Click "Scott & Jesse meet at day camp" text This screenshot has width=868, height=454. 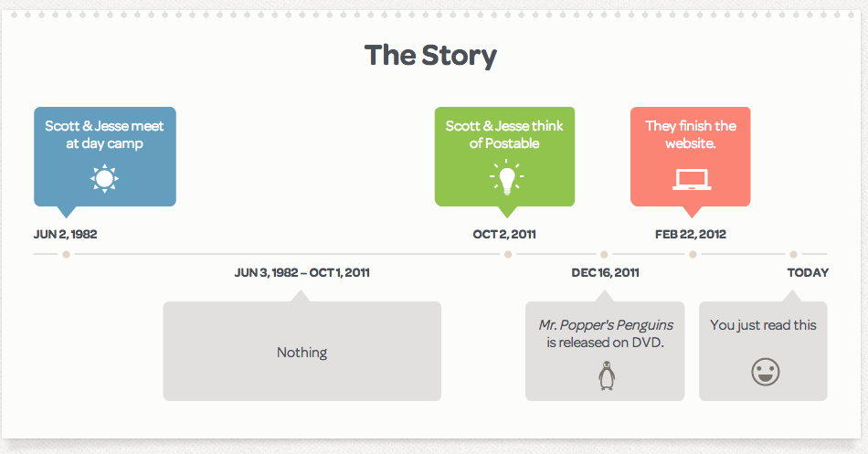click(104, 134)
